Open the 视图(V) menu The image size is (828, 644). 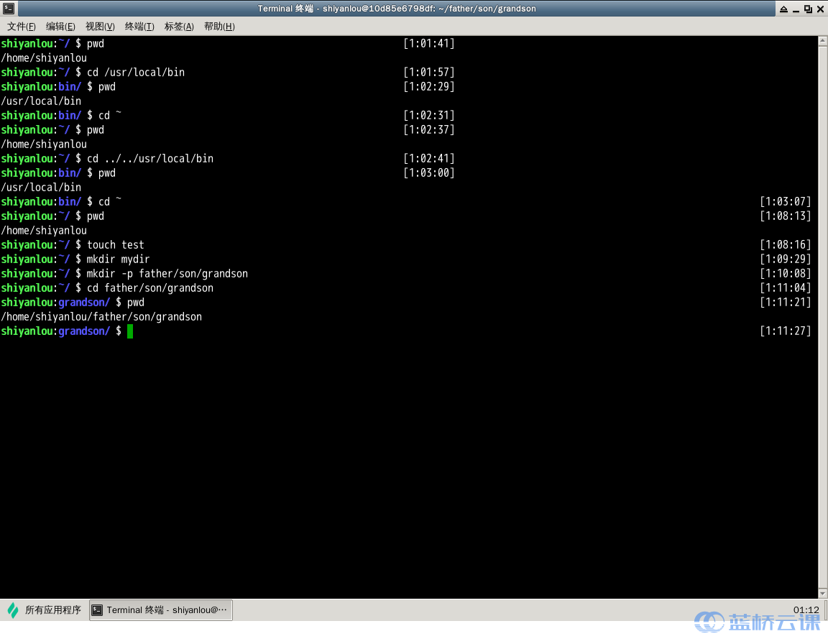100,27
